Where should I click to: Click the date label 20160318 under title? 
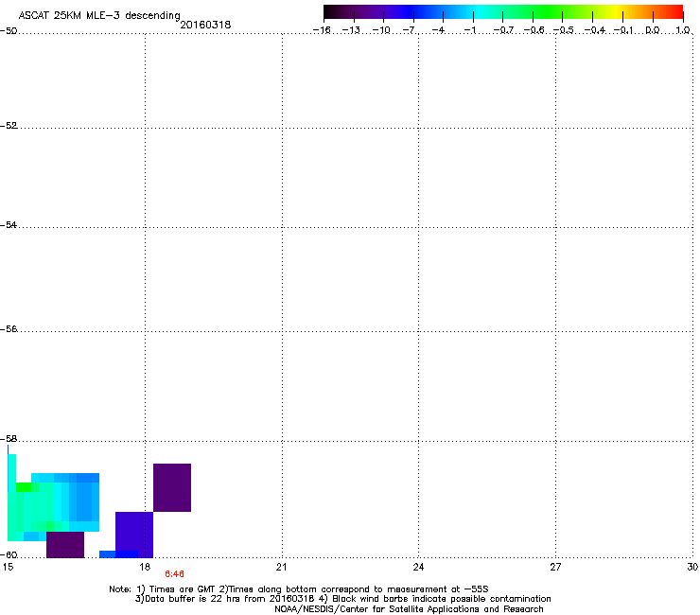205,25
